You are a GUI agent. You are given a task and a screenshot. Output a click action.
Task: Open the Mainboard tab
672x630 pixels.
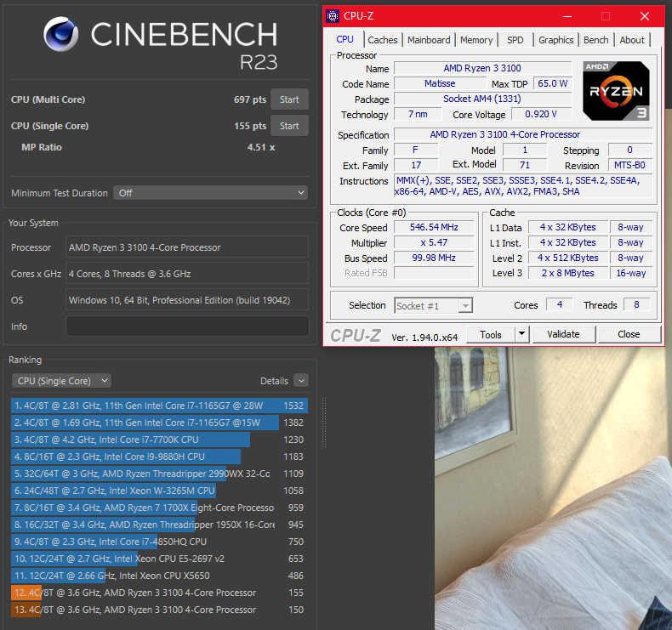click(429, 40)
